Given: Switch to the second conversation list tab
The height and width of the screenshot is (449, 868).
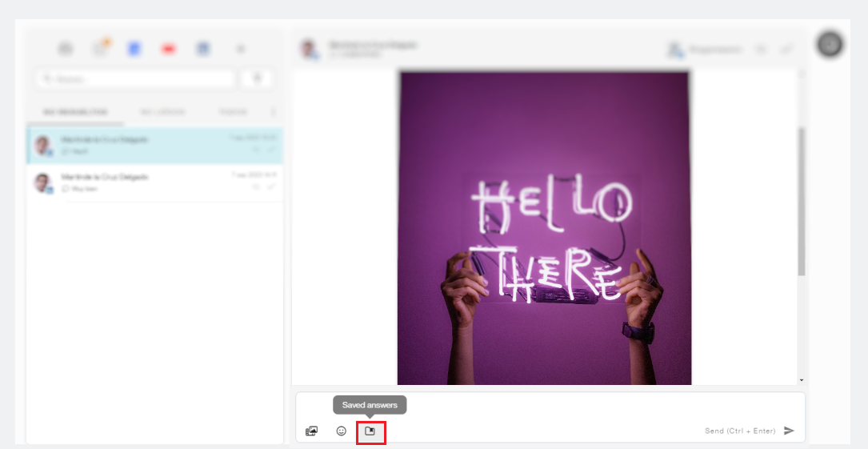Looking at the screenshot, I should (x=162, y=112).
